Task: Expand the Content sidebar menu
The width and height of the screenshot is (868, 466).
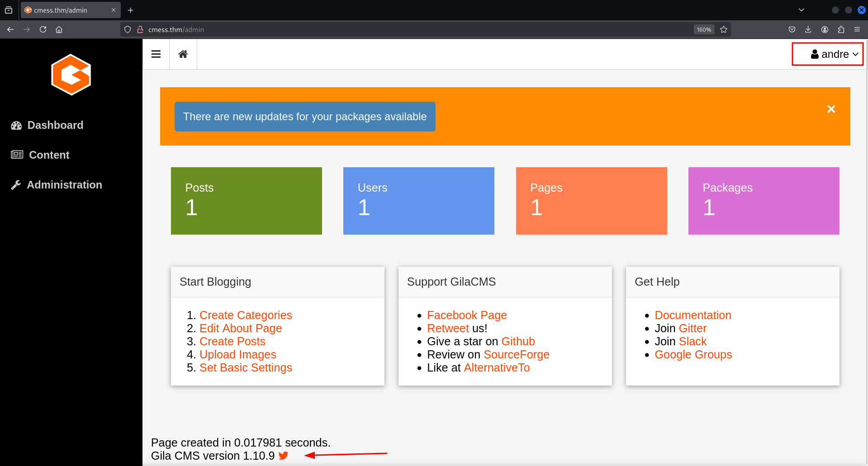Action: pyautogui.click(x=49, y=155)
